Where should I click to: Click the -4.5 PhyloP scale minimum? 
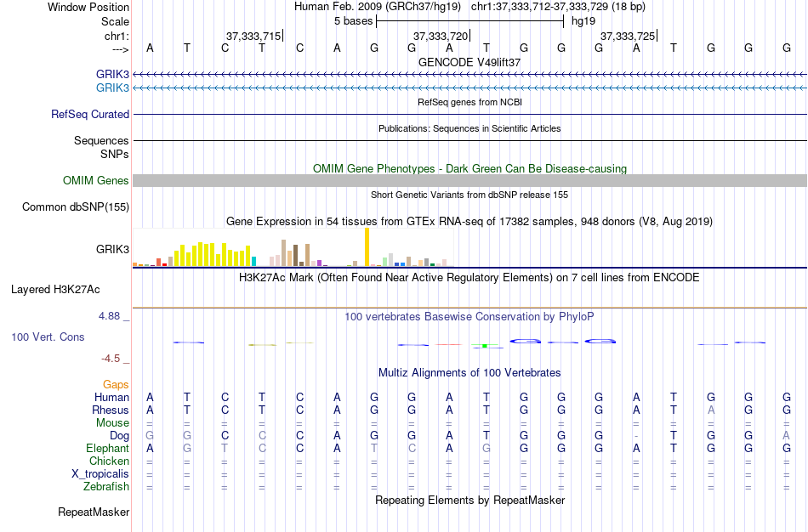[x=111, y=359]
